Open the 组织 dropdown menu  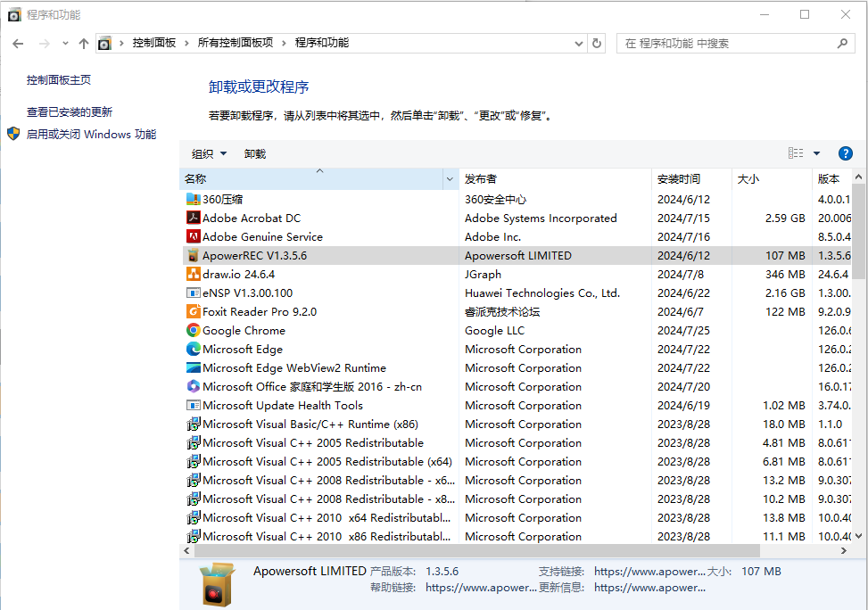(x=208, y=152)
